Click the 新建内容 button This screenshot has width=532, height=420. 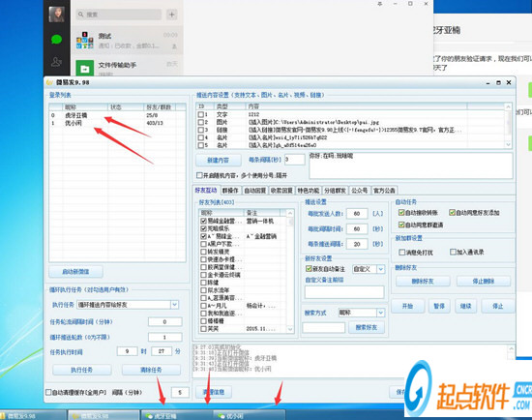click(219, 160)
